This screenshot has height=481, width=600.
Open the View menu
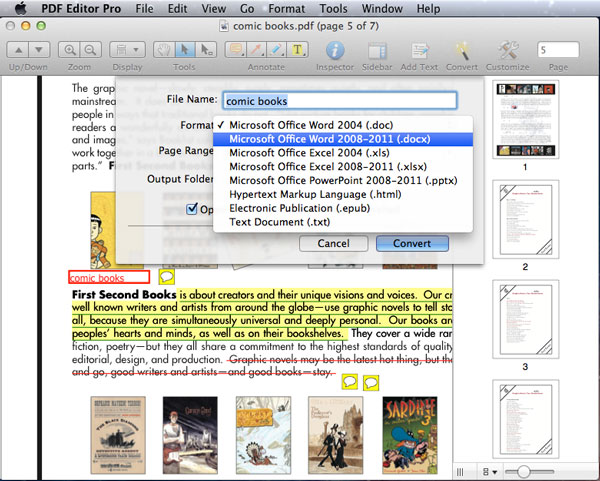214,8
